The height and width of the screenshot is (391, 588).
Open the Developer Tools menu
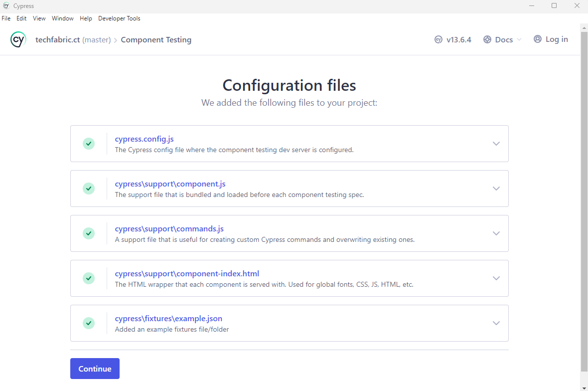point(119,18)
